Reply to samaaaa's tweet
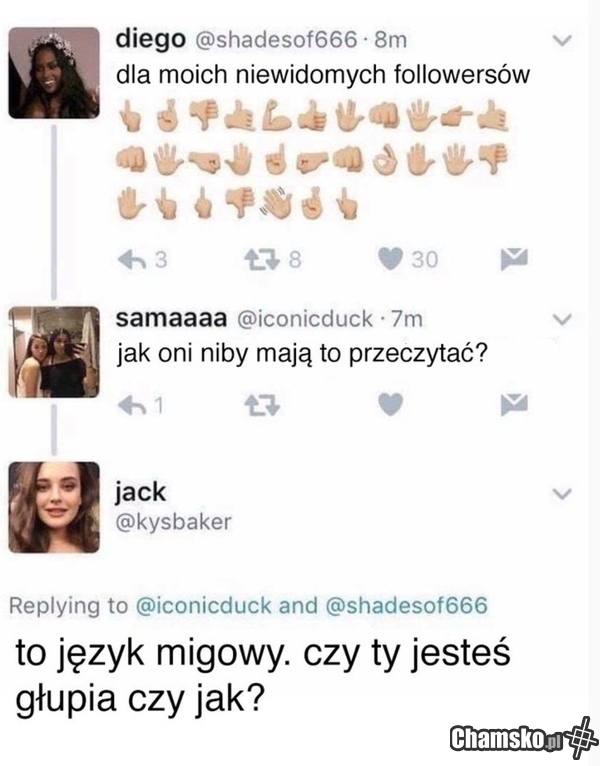This screenshot has height=766, width=600. tap(134, 405)
